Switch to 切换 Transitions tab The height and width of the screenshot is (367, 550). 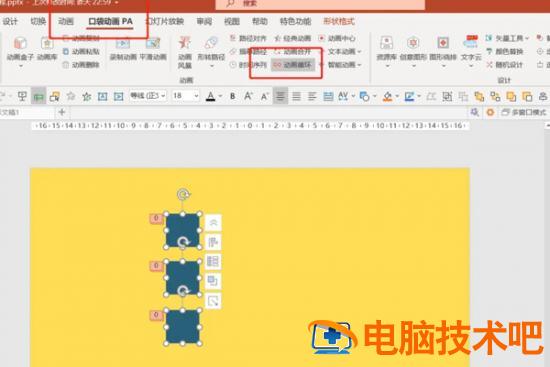pos(38,21)
